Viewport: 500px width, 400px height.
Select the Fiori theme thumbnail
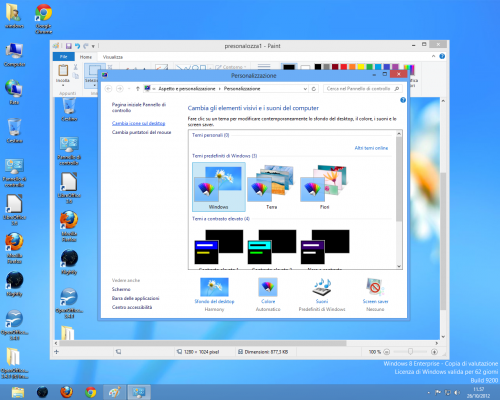tap(324, 187)
